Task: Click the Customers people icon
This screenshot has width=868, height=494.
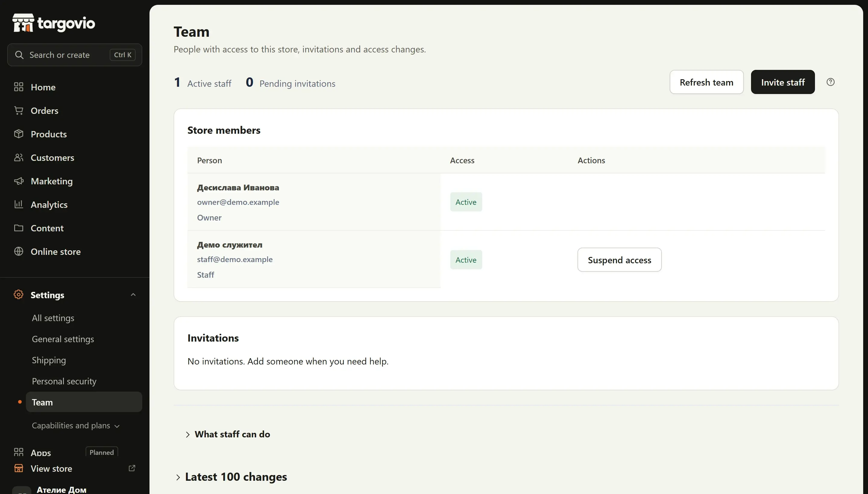Action: point(19,158)
